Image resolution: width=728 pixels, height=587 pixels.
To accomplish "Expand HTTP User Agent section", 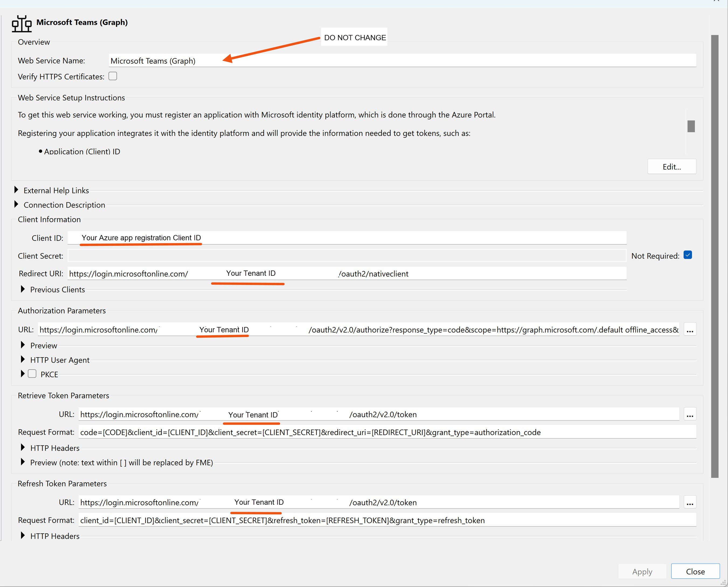I will (x=23, y=359).
